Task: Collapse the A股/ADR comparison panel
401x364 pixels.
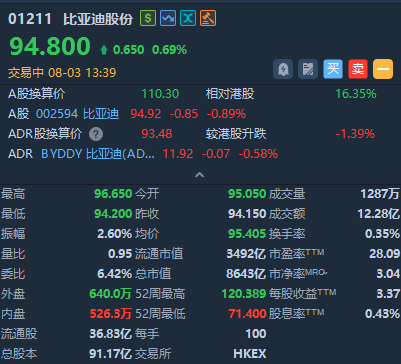Action: point(199,175)
